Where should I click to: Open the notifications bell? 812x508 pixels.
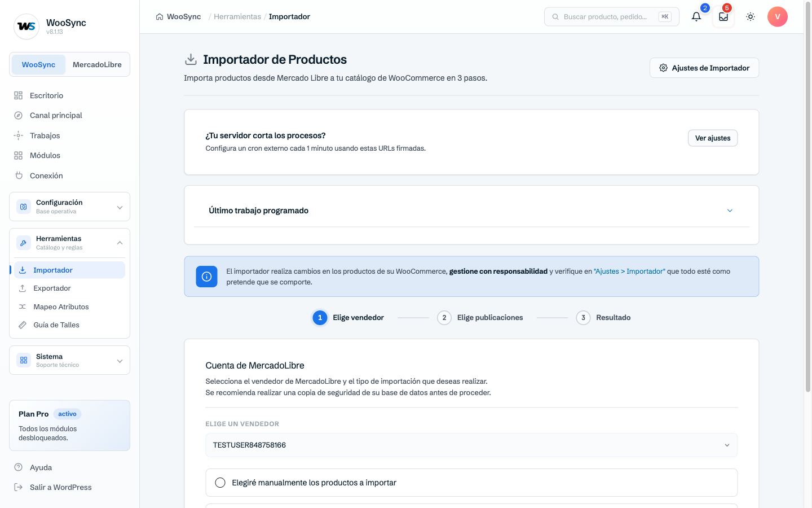696,16
